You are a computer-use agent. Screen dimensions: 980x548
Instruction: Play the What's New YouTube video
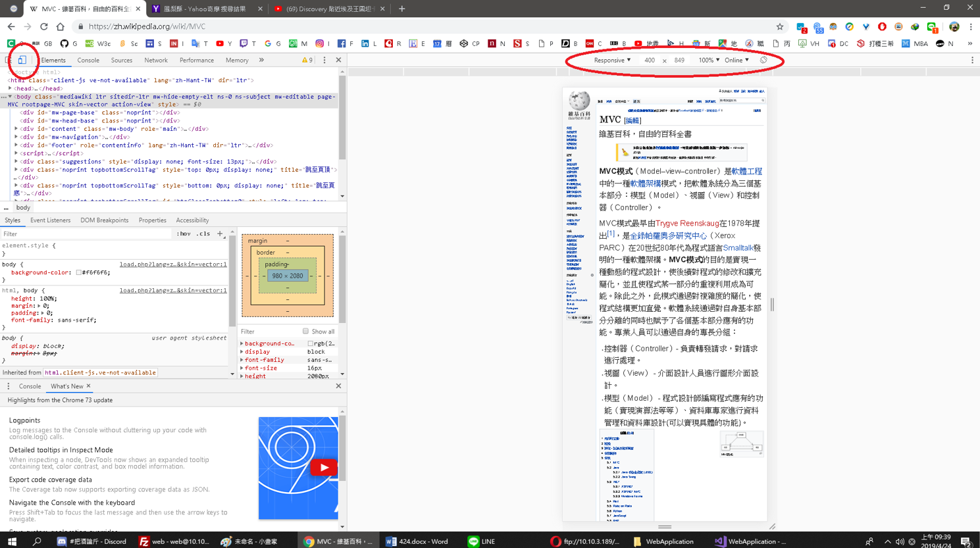(x=323, y=467)
